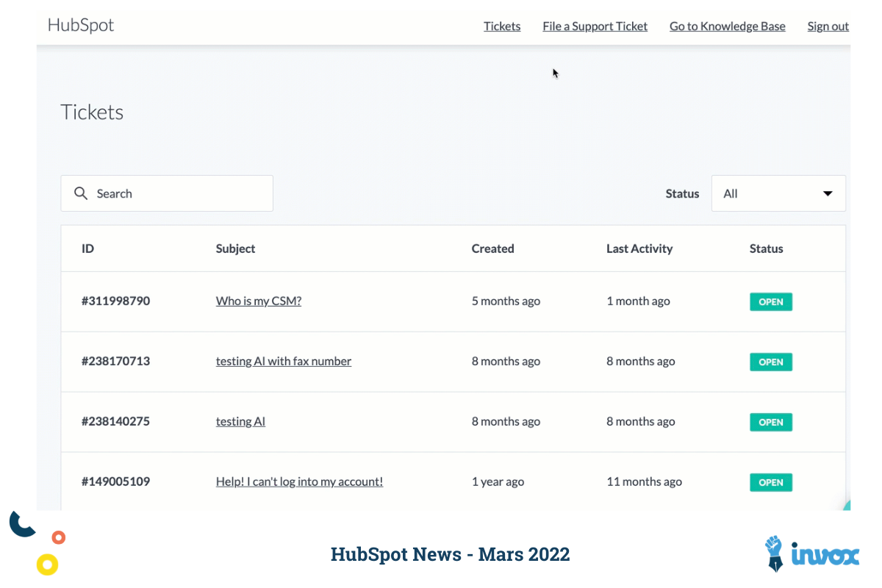The width and height of the screenshot is (882, 588).
Task: Open the Status filter dropdown
Action: tap(778, 193)
